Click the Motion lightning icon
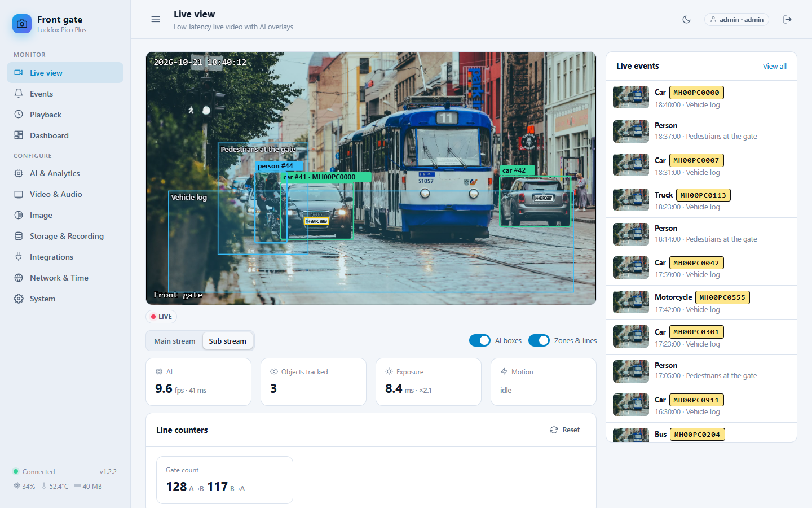The height and width of the screenshot is (508, 812). tap(504, 371)
